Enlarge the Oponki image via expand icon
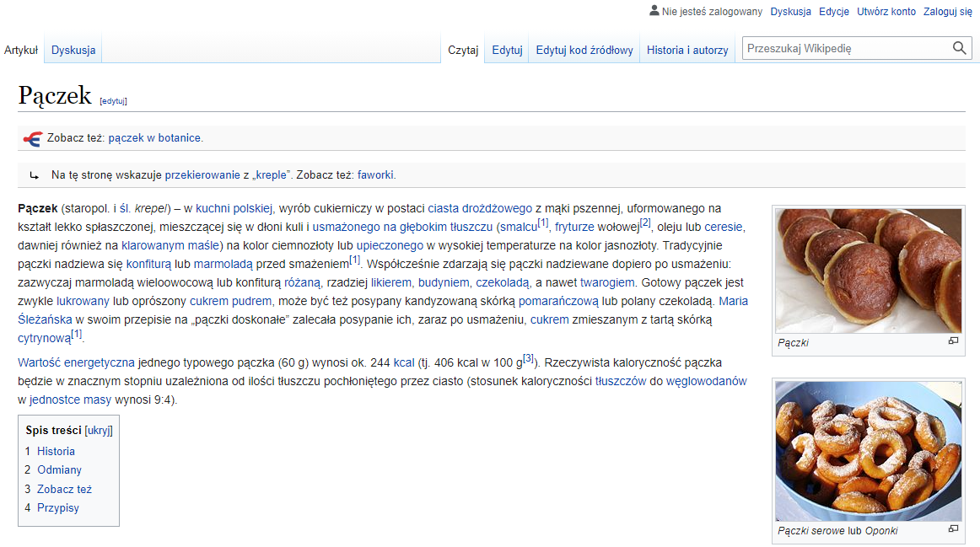Viewport: 980px width, 547px height. (x=953, y=529)
